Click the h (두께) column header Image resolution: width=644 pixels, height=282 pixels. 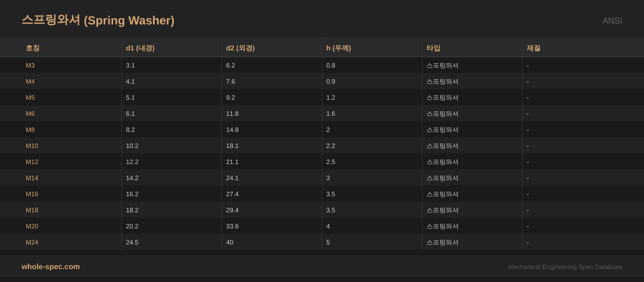point(339,48)
